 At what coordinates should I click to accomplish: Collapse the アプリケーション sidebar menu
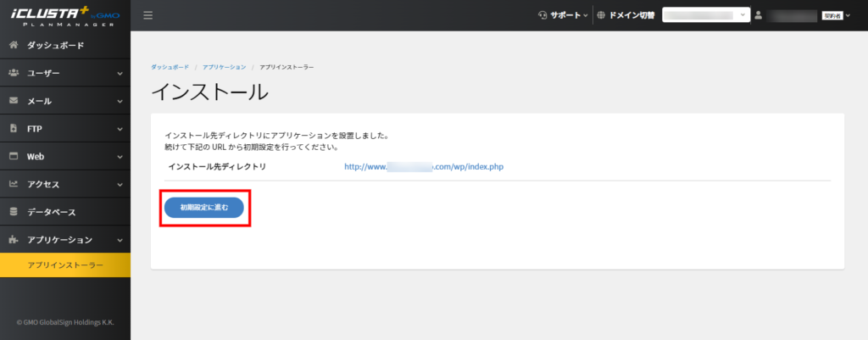tap(65, 240)
